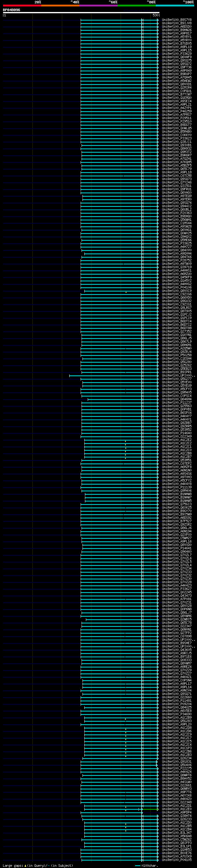Viewport: 197px width, 868px height.
Task: Open the UniRef100_B9HN26 entry
Action: point(177,30)
